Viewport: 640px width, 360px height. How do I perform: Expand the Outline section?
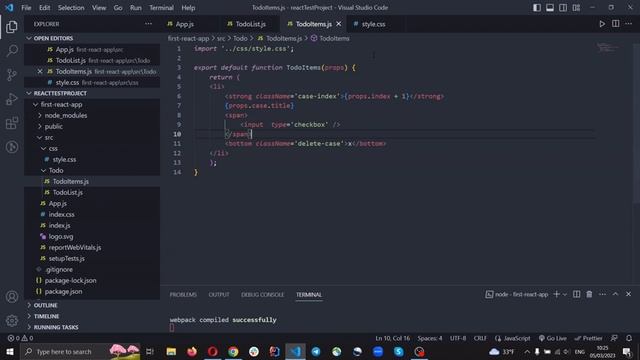pos(92,305)
